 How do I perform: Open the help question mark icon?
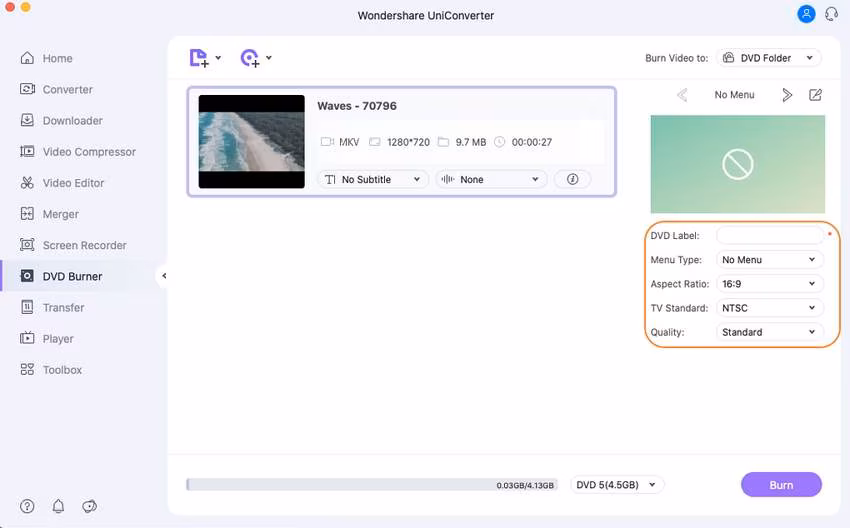click(x=27, y=506)
